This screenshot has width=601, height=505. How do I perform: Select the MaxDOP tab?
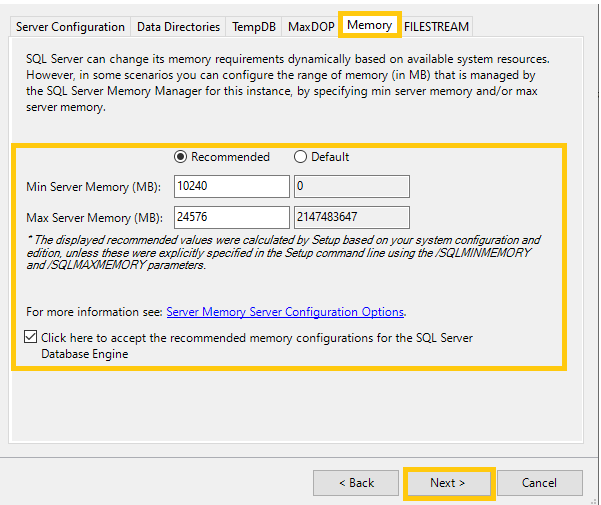point(310,27)
